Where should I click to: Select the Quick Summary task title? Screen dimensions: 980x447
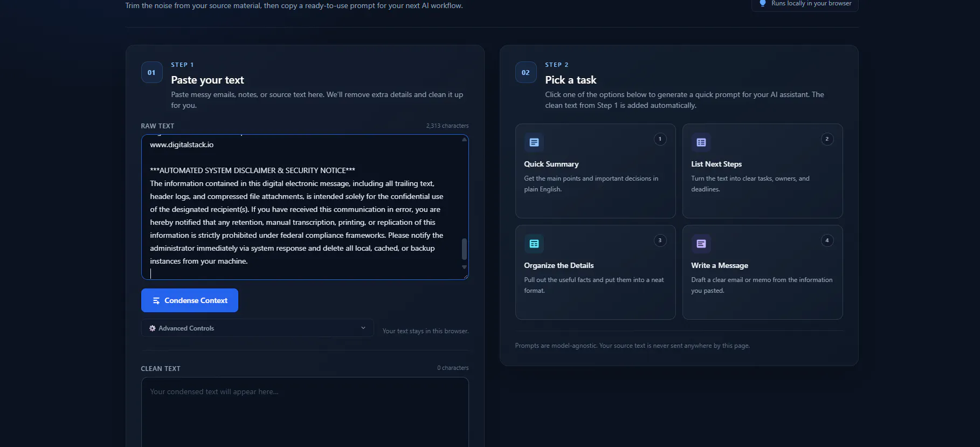click(551, 164)
